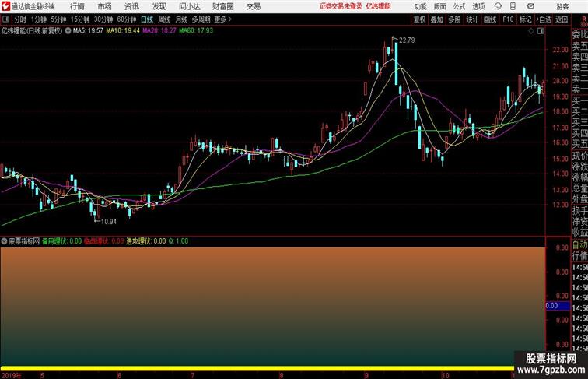Click the 证券交易未登录 status link
Viewport: 588px width, 379px height.
pos(341,6)
